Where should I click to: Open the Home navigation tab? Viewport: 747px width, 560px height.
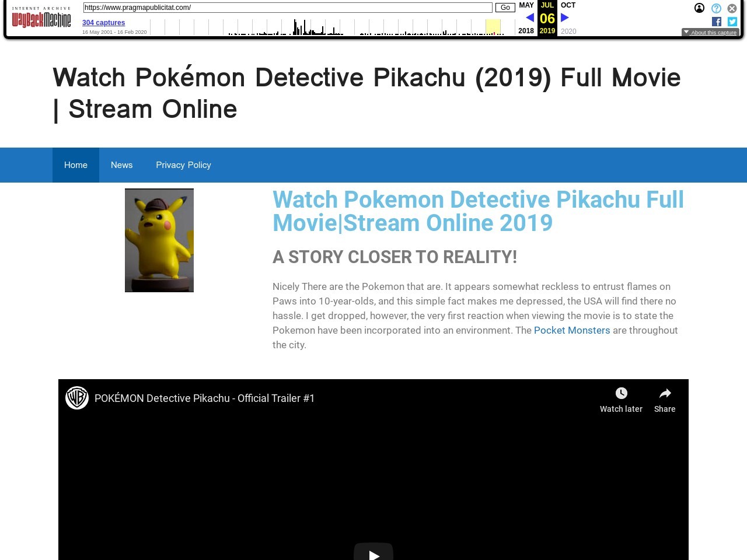[76, 165]
